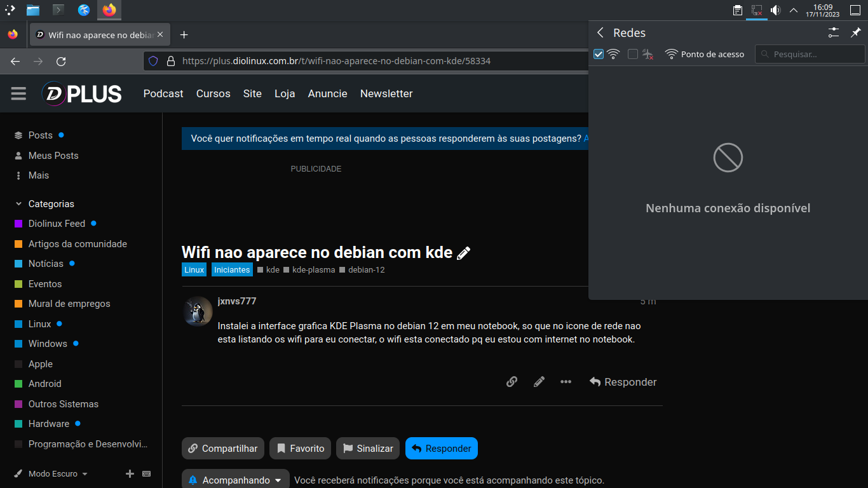Open a new Firefox tab
The image size is (868, 488).
click(x=184, y=35)
